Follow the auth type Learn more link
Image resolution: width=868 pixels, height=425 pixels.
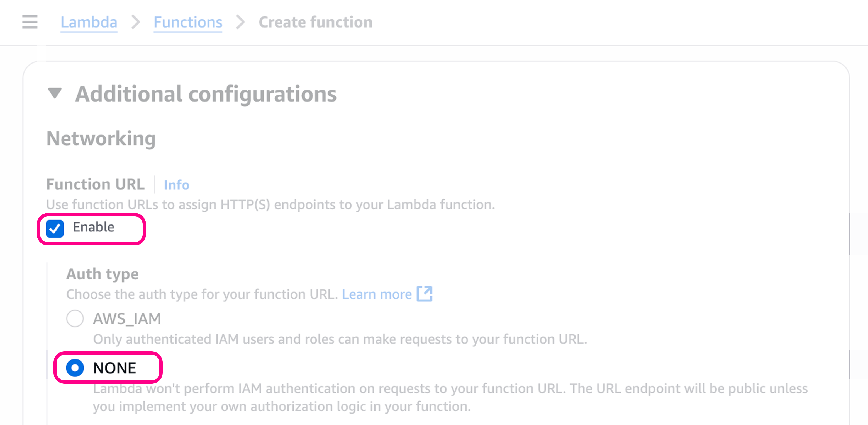[x=377, y=294]
